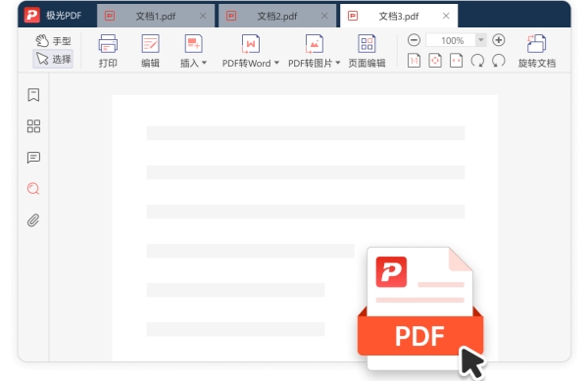This screenshot has height=381, width=588.
Task: Open the comments sidebar panel
Action: coord(33,158)
